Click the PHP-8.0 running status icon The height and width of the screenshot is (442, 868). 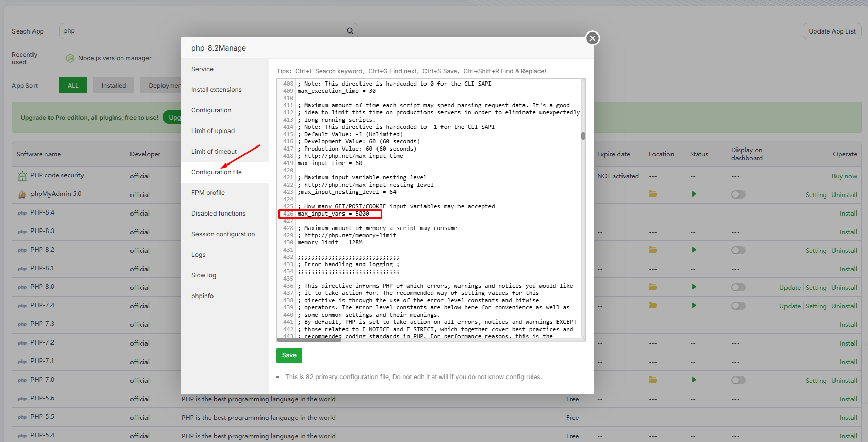694,287
